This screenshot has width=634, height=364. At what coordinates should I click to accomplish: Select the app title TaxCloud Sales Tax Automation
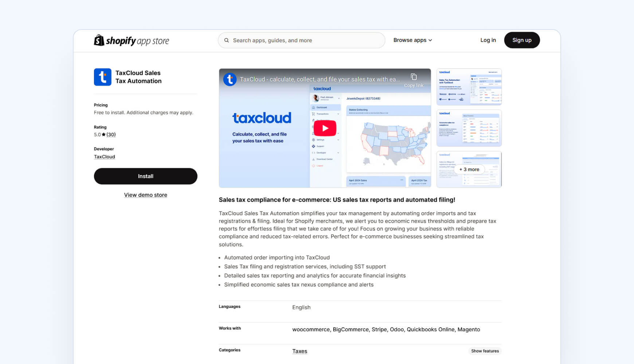point(138,77)
